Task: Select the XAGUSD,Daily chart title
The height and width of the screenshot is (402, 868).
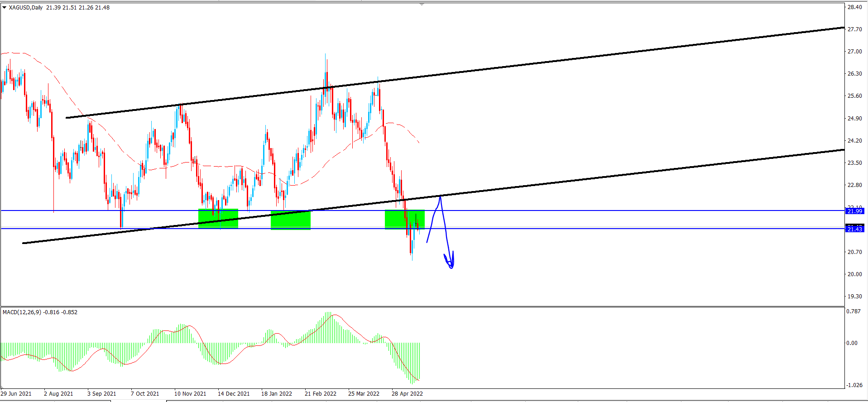Action: click(26, 8)
